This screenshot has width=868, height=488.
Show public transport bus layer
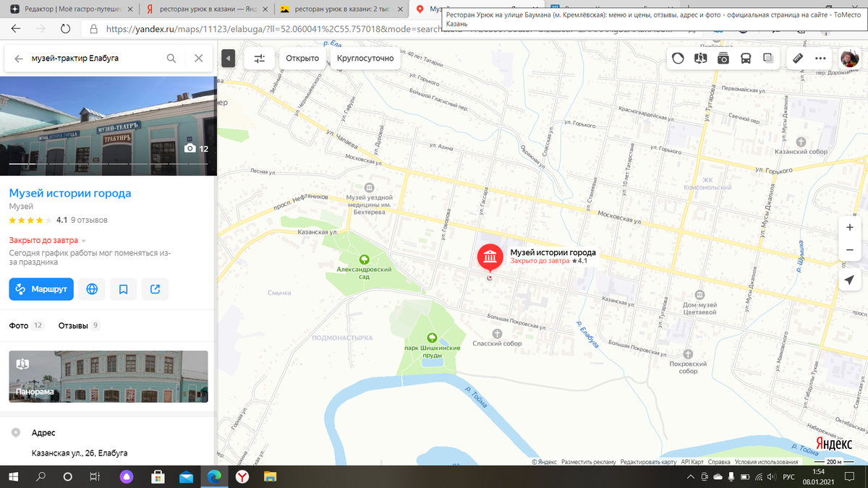pyautogui.click(x=746, y=59)
